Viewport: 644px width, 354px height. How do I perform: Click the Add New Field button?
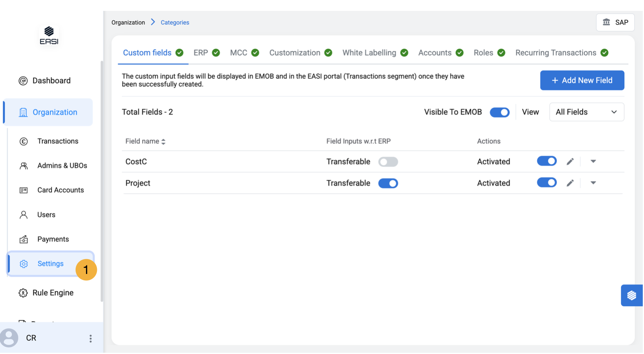(582, 80)
